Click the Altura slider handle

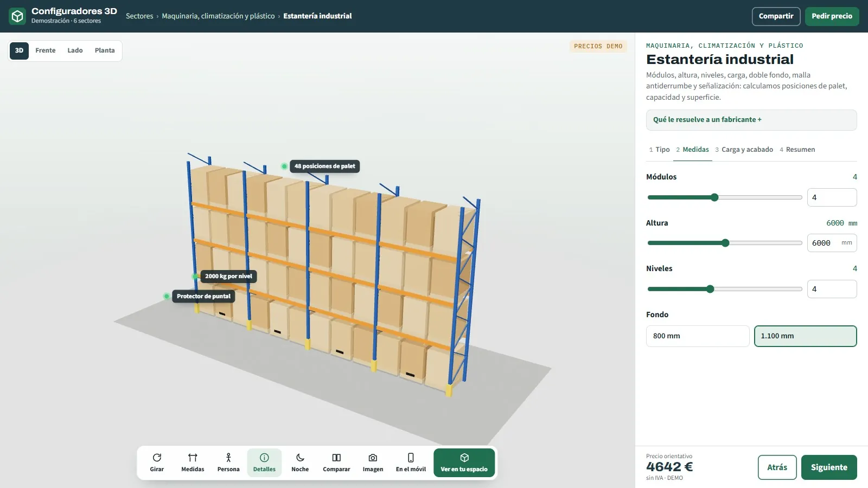coord(725,243)
